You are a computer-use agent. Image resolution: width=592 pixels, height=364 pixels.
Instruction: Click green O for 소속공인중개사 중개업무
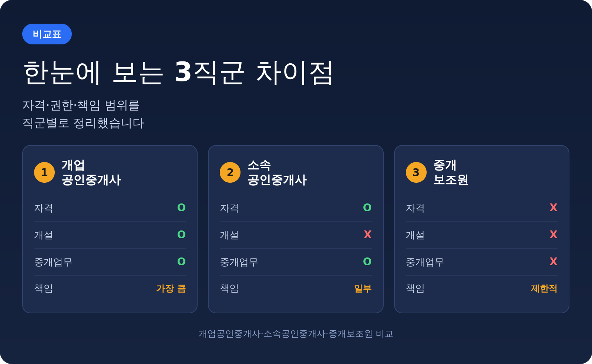pyautogui.click(x=367, y=262)
